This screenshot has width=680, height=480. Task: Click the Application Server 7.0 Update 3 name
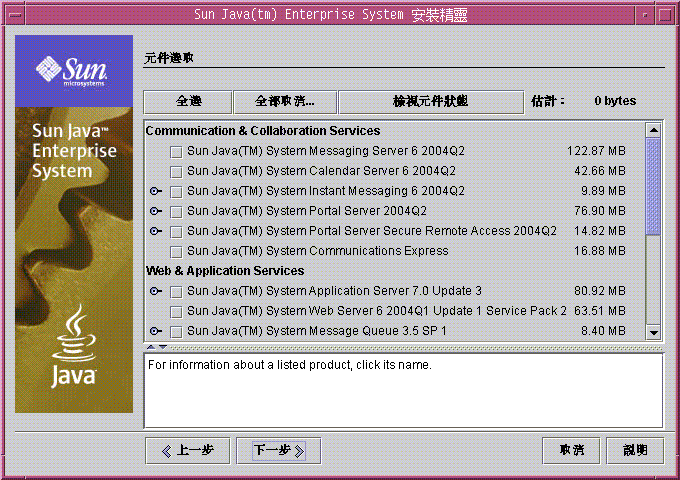(x=334, y=291)
